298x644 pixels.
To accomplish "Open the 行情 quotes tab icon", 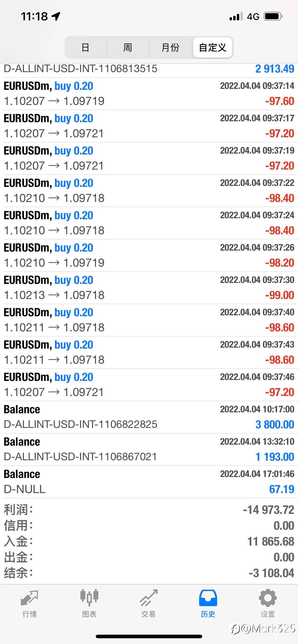I will 30,598.
